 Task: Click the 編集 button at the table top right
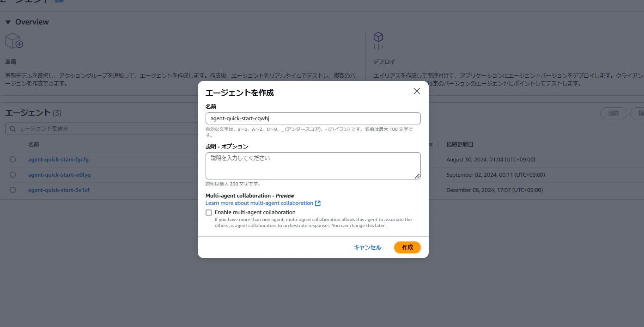(640, 113)
